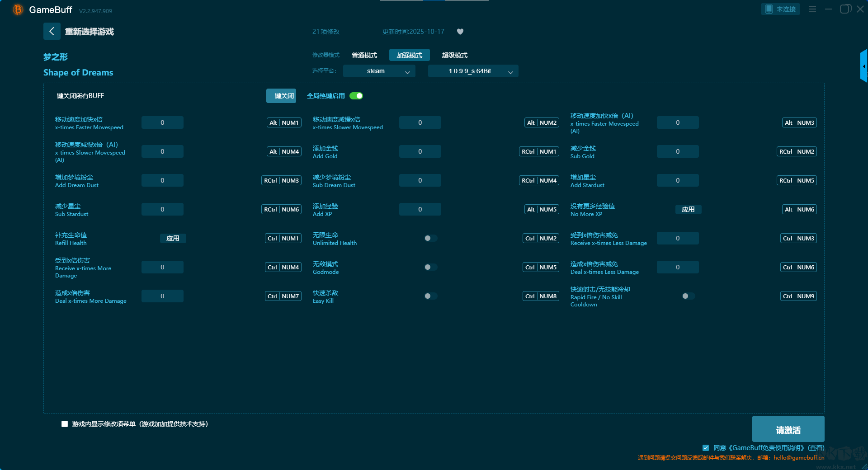This screenshot has width=868, height=470.
Task: Favorite the game with heart icon
Action: [460, 32]
